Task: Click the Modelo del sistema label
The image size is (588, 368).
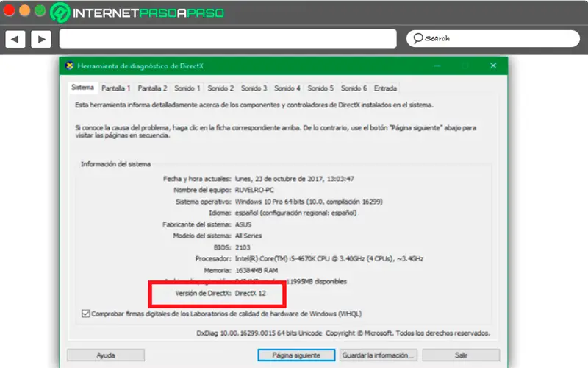Action: pos(202,236)
